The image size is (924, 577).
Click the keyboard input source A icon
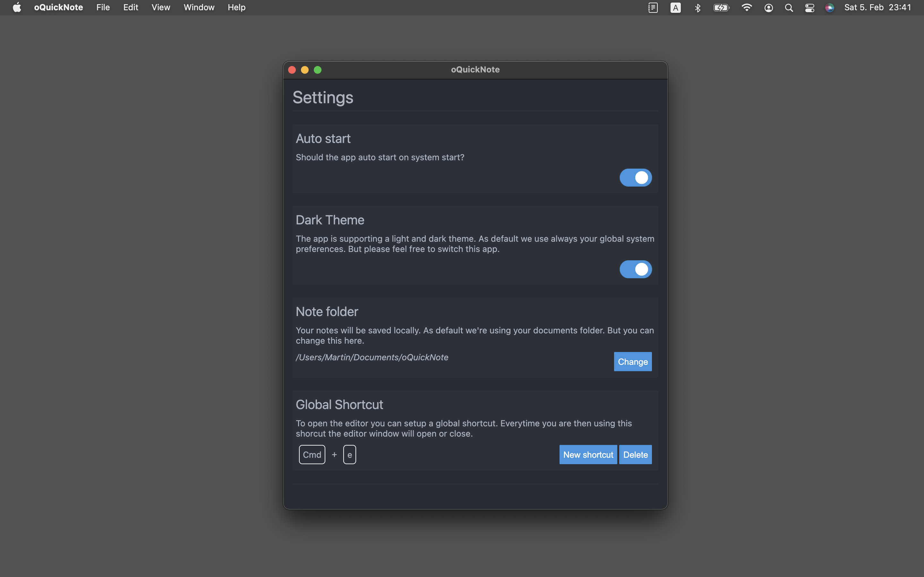tap(675, 8)
